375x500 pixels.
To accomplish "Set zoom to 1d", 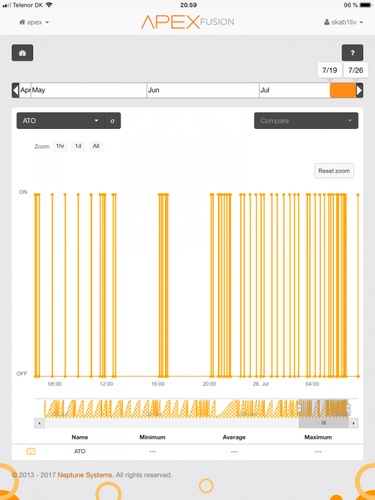I will [x=78, y=146].
